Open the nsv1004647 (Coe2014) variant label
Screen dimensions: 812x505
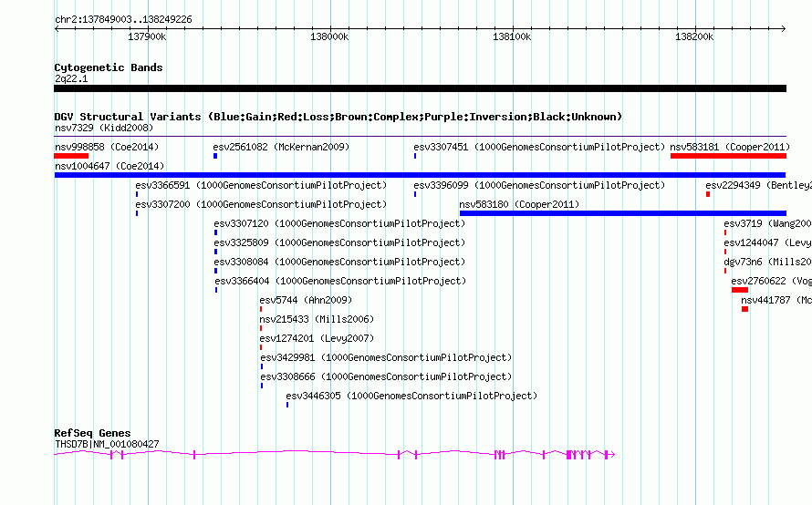coord(109,166)
